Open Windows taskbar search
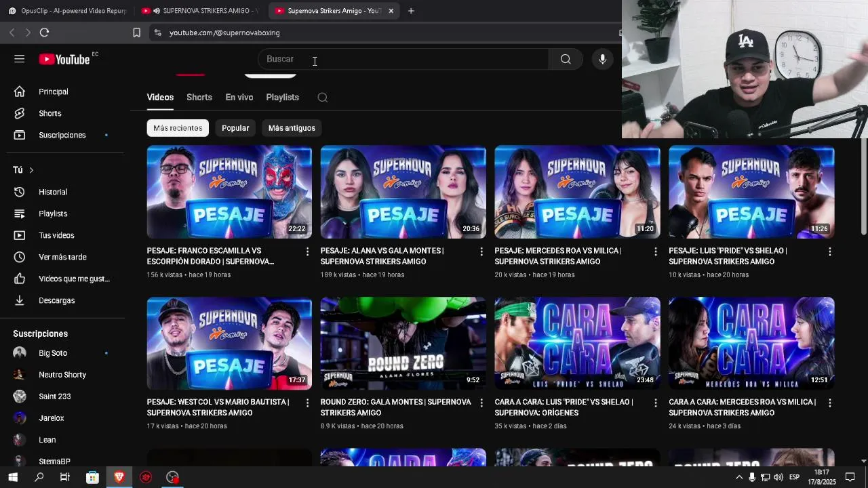Screen dimensions: 868x488 coord(39,477)
